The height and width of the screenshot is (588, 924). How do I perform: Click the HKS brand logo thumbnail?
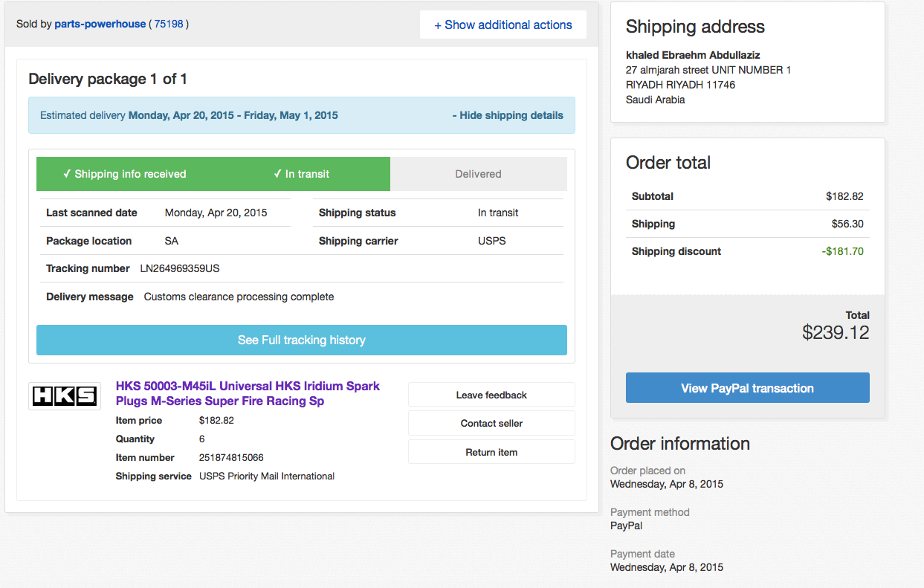(65, 396)
